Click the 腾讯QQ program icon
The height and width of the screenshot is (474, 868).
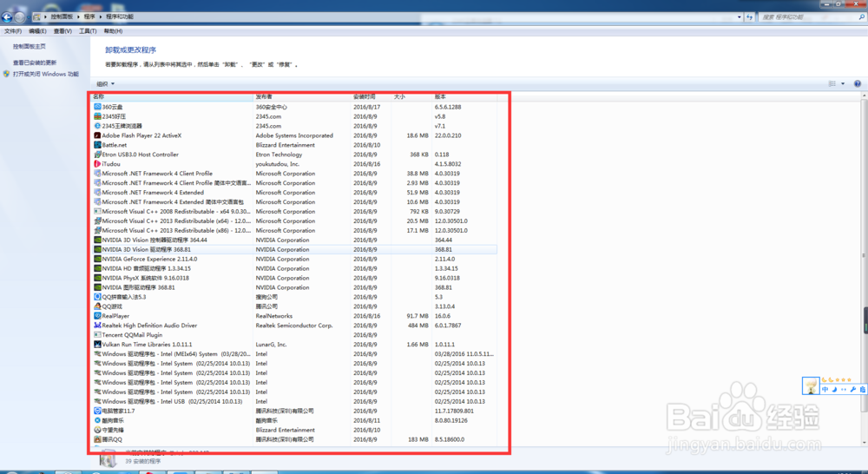[x=97, y=439]
